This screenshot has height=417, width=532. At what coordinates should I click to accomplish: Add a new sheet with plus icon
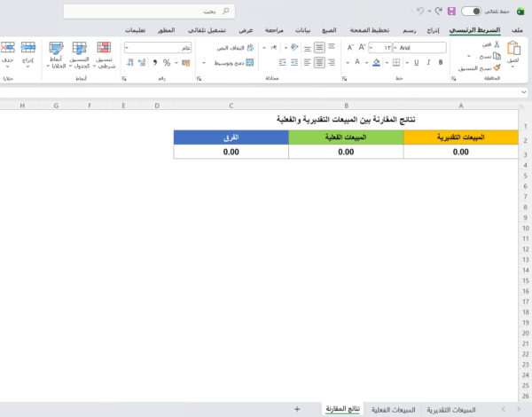[x=297, y=409]
